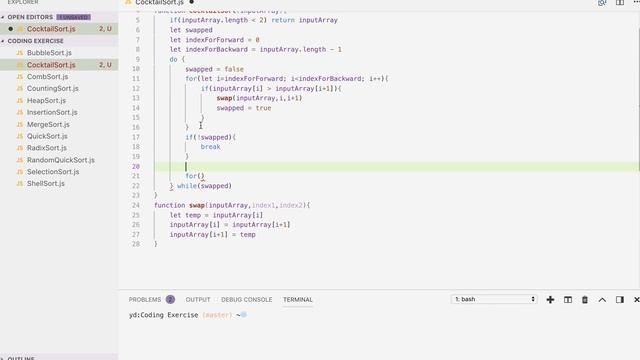
Task: Click the JS icon next to BubbleSort.js
Action: 20,53
